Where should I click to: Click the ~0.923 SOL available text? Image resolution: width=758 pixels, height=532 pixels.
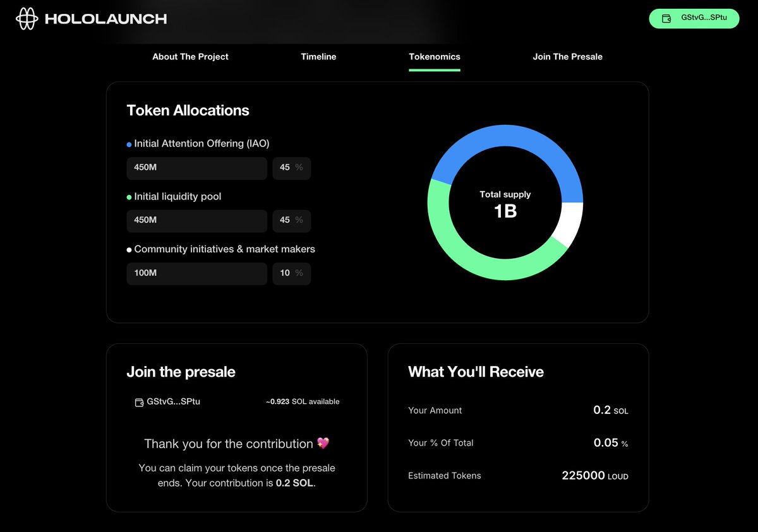click(x=303, y=402)
